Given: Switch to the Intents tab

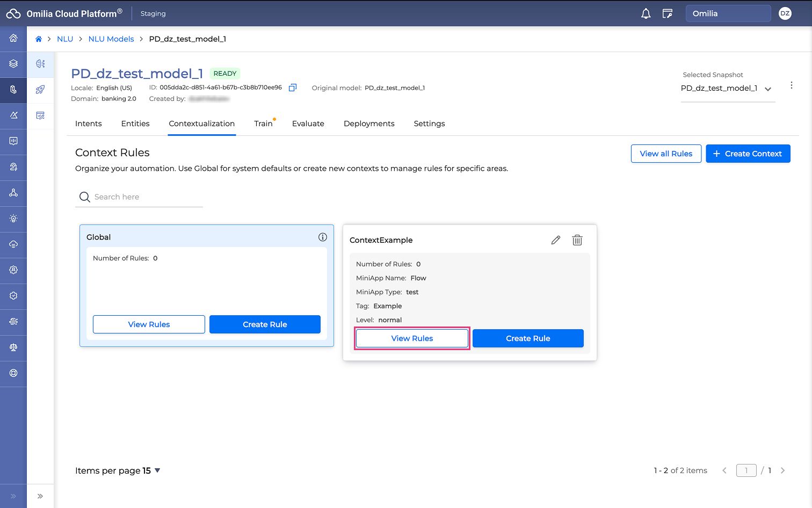Looking at the screenshot, I should (89, 124).
